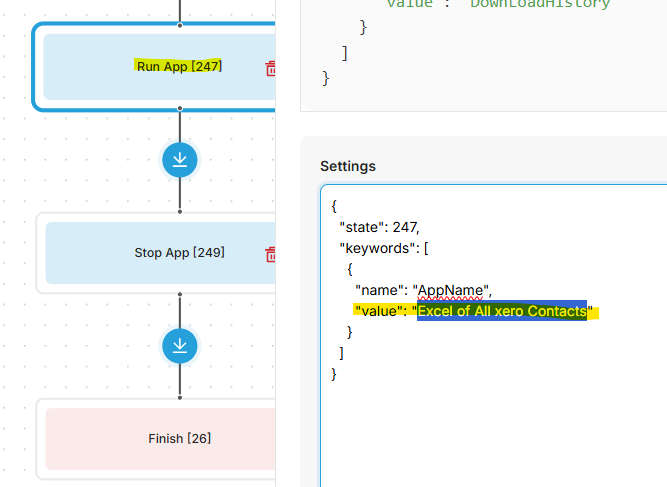Delete the Stop App [249] node
This screenshot has height=487, width=667.
271,254
